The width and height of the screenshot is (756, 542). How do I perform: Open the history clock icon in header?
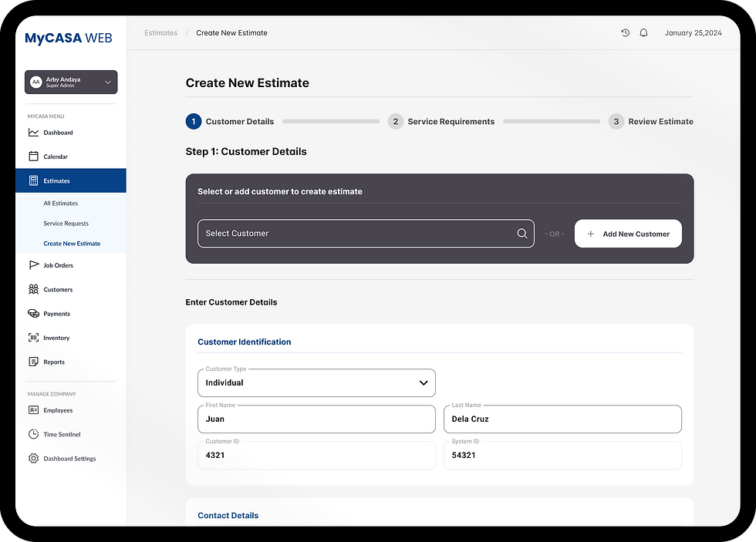click(625, 32)
